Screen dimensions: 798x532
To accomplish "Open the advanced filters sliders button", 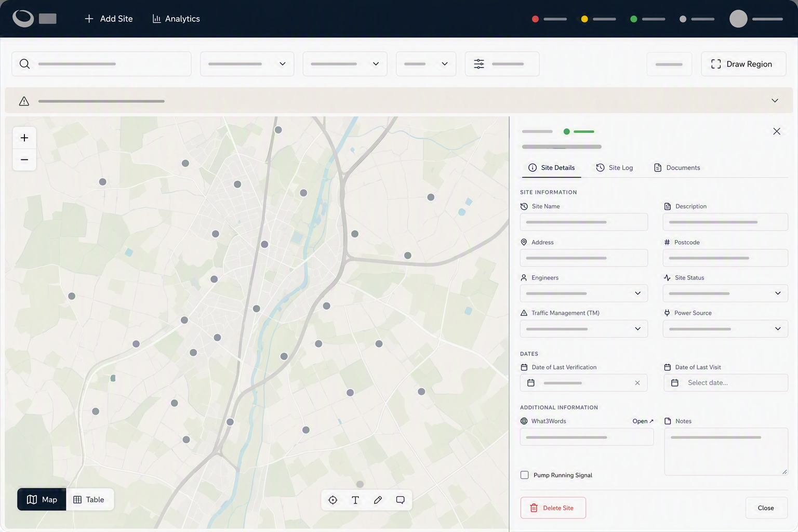I will coord(502,64).
